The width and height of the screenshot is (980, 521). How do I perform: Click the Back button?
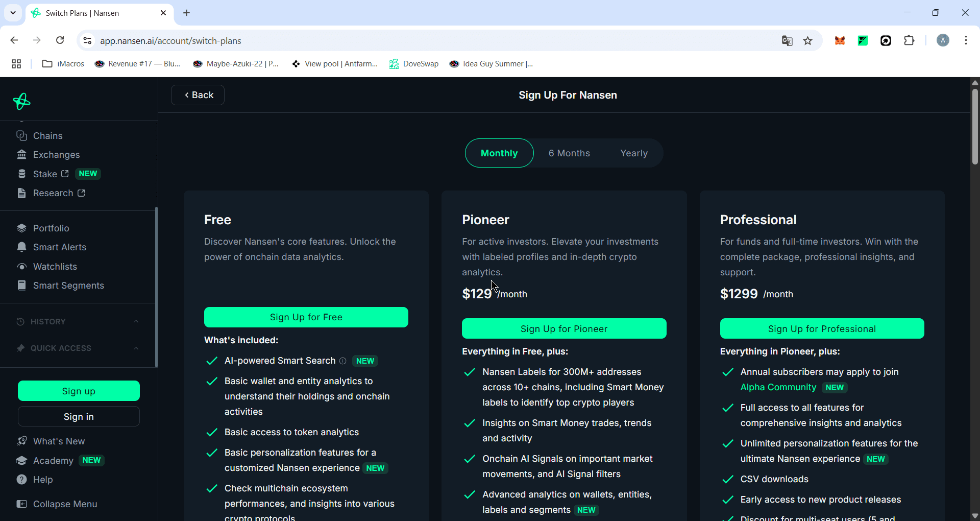tap(198, 95)
